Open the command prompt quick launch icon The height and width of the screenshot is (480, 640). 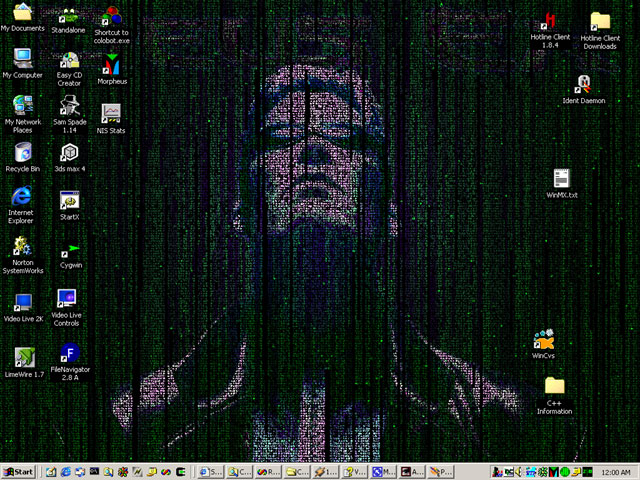pos(94,472)
